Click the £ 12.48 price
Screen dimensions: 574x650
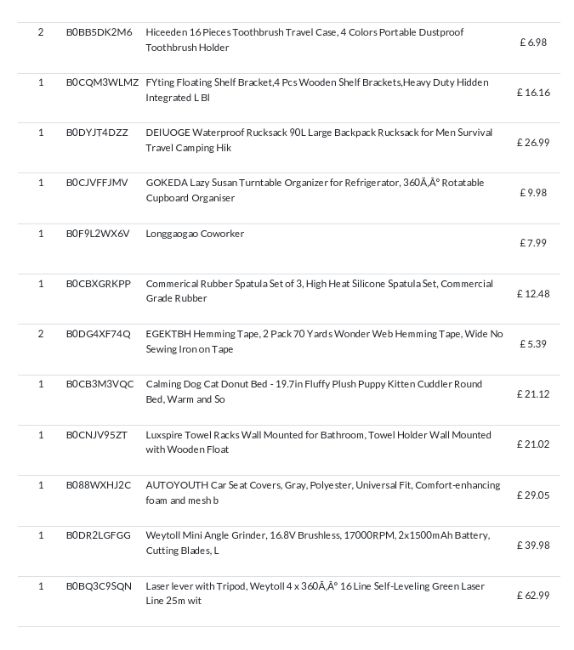click(x=533, y=294)
